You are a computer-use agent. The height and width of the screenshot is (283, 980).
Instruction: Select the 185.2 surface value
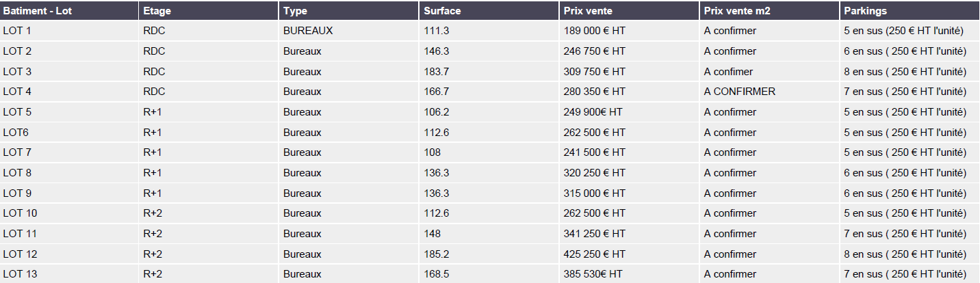coord(437,254)
